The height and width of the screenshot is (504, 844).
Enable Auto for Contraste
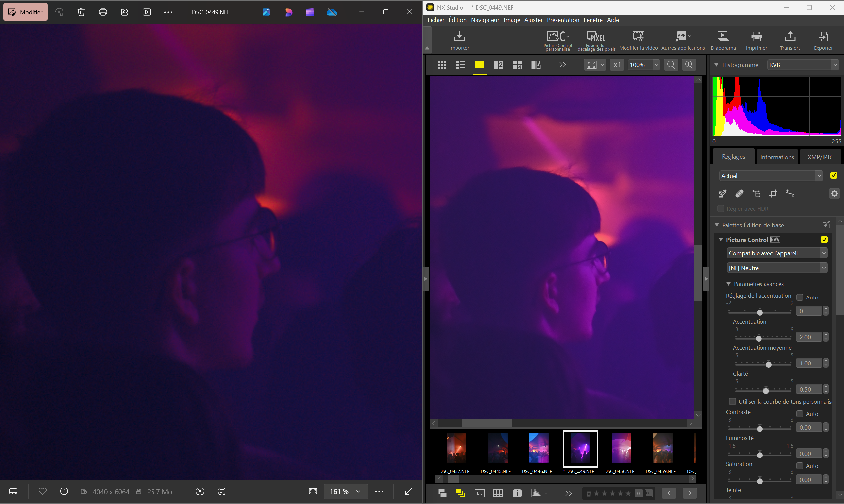pyautogui.click(x=800, y=414)
